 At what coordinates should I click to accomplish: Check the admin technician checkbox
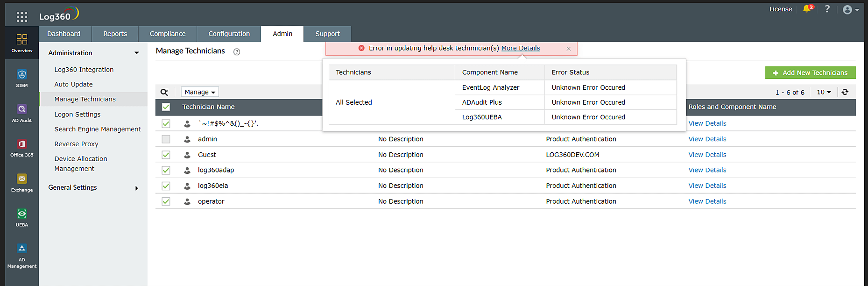tap(166, 139)
